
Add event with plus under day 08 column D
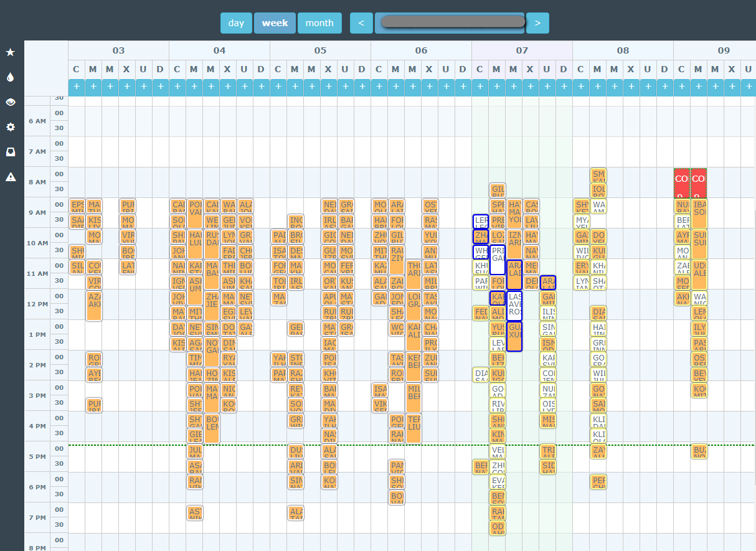coord(665,88)
